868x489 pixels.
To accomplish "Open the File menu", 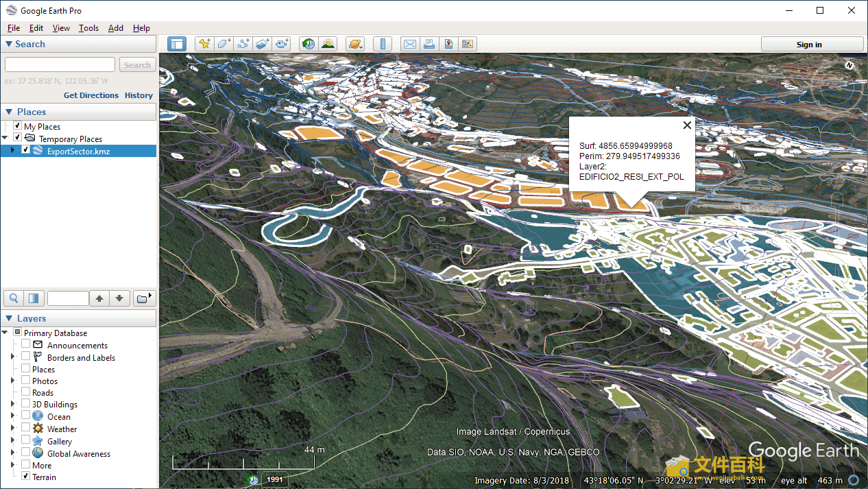I will [x=14, y=28].
